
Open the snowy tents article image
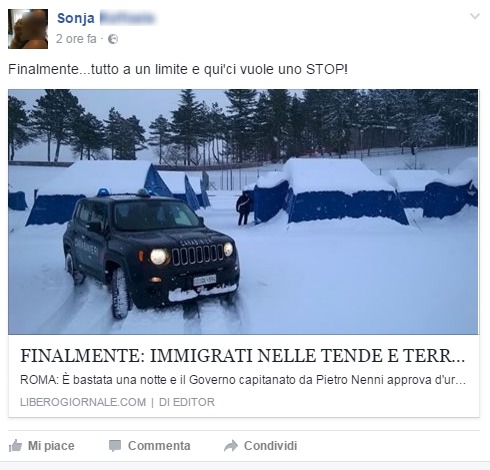point(243,212)
